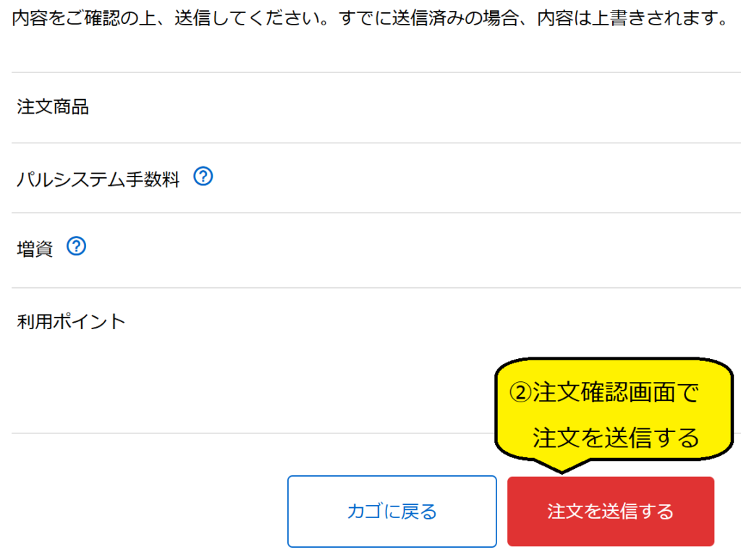Open the 増資 help question mark

(x=77, y=247)
